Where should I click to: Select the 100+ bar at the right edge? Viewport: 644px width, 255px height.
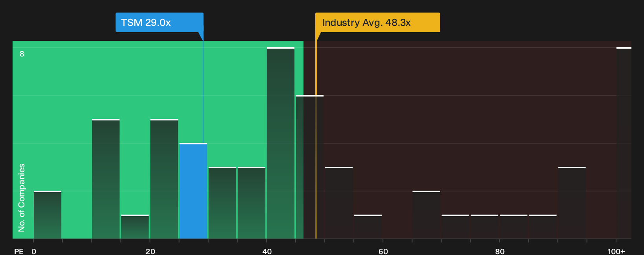[624, 143]
